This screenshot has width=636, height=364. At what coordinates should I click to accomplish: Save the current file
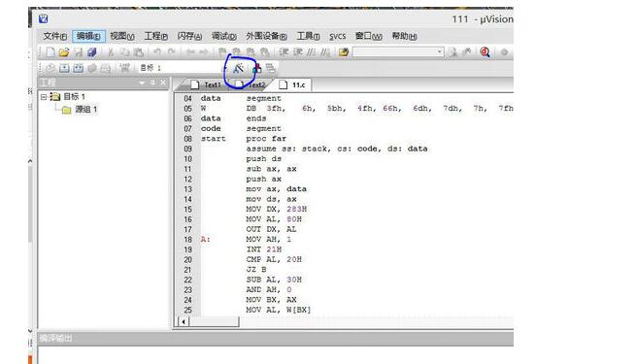pos(78,51)
